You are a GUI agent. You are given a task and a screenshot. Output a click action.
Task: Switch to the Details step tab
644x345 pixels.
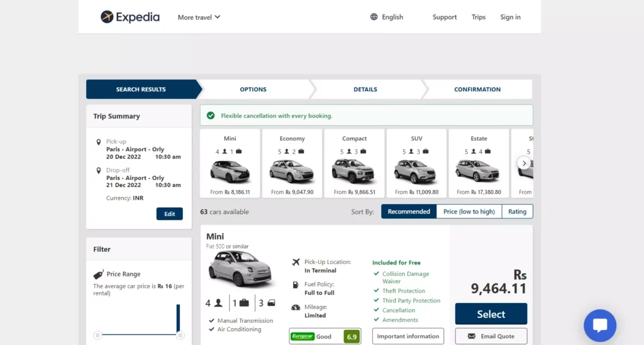coord(365,89)
